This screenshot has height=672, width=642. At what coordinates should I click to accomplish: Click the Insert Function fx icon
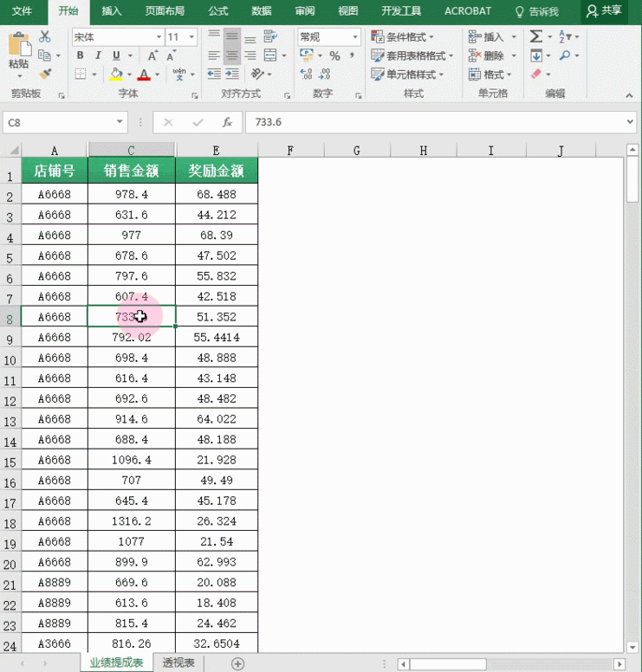click(x=227, y=123)
